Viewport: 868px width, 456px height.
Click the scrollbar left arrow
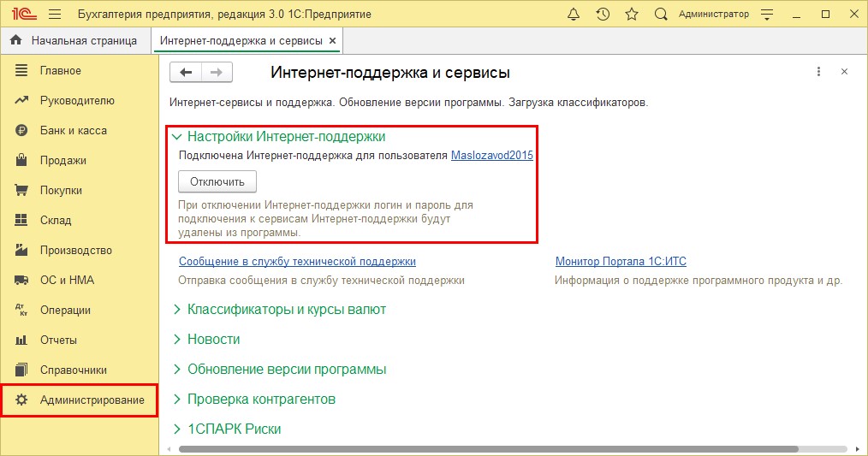[169, 449]
